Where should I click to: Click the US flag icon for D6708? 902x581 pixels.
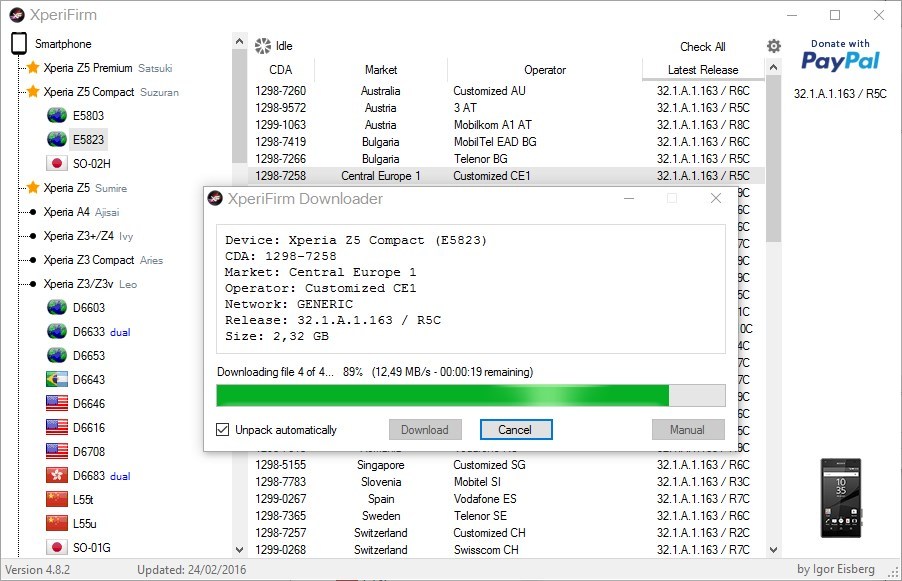pos(57,452)
